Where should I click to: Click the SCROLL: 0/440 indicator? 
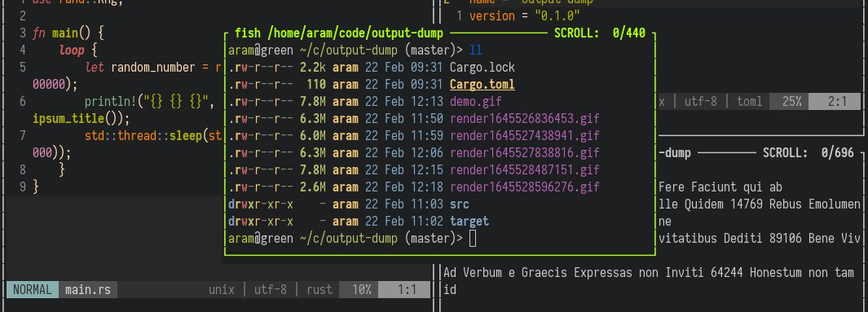coord(600,33)
